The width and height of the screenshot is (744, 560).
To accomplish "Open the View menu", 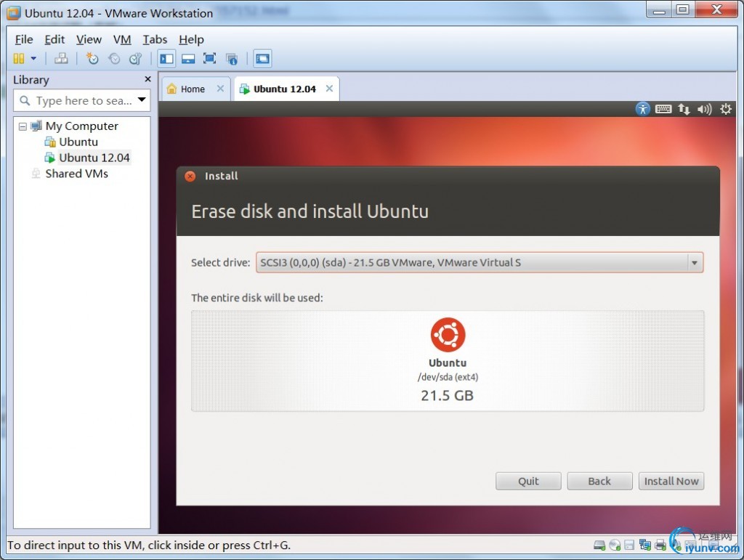I will pyautogui.click(x=89, y=39).
